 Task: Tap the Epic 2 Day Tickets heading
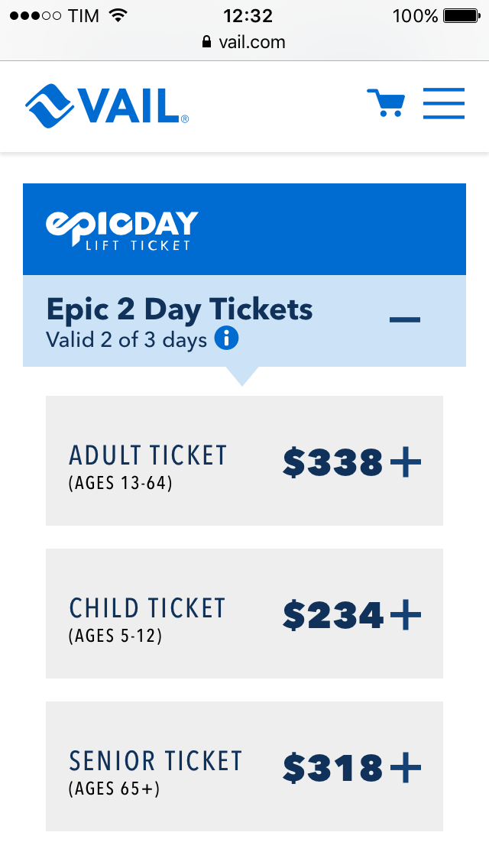180,309
